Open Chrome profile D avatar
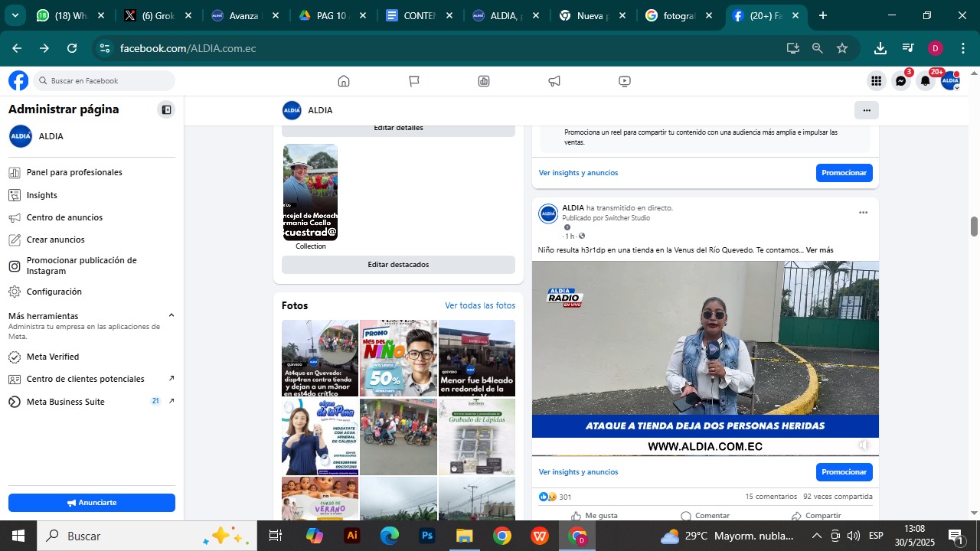This screenshot has height=551, width=980. pyautogui.click(x=935, y=48)
